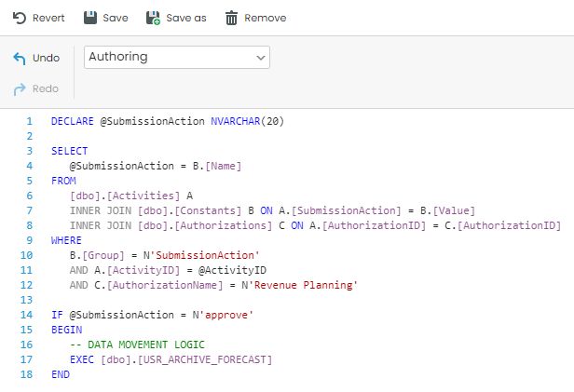Screen dimensions: 574x392
Task: Click the Revert button label
Action: pyautogui.click(x=48, y=18)
